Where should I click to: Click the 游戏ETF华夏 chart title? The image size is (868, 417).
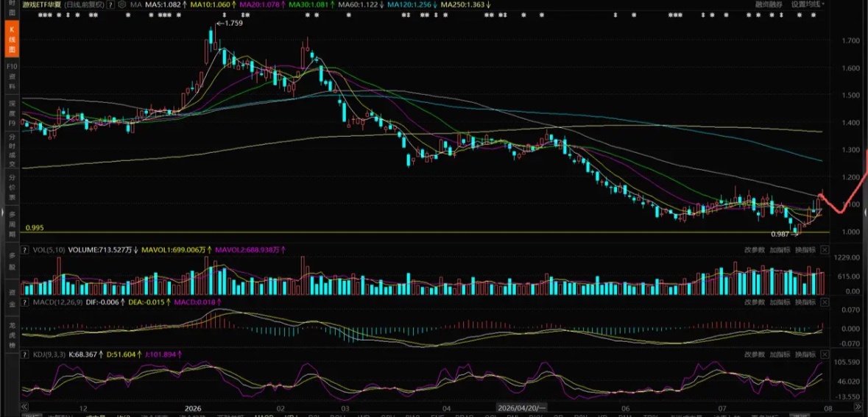[41, 4]
